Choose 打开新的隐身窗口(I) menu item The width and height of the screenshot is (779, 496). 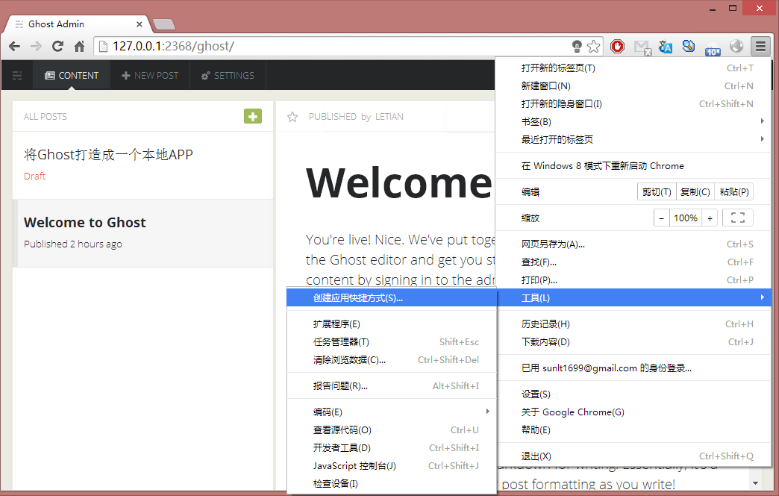[634, 104]
